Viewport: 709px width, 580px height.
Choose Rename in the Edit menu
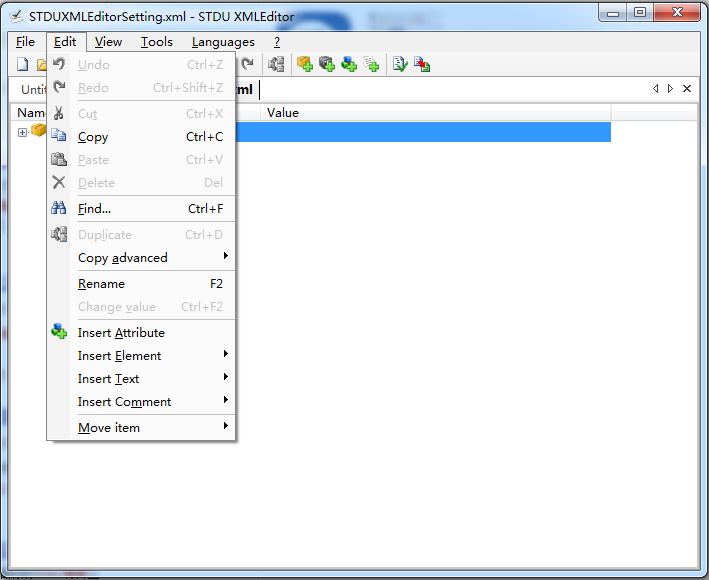click(x=141, y=284)
